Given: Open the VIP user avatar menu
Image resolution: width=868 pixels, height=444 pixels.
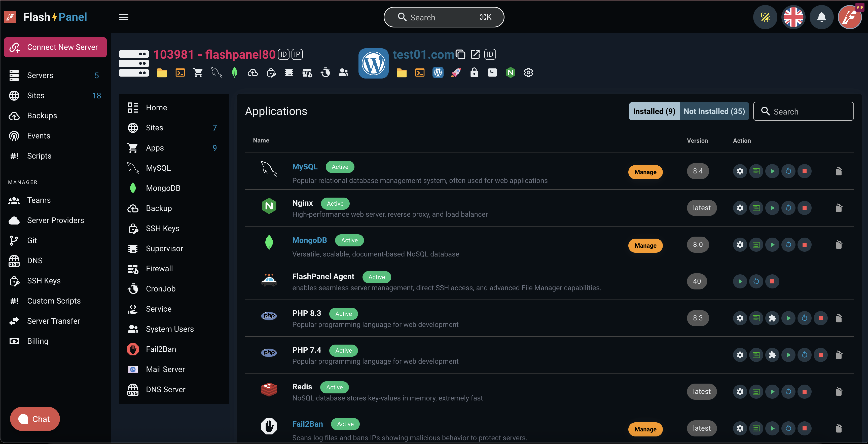Looking at the screenshot, I should point(849,17).
